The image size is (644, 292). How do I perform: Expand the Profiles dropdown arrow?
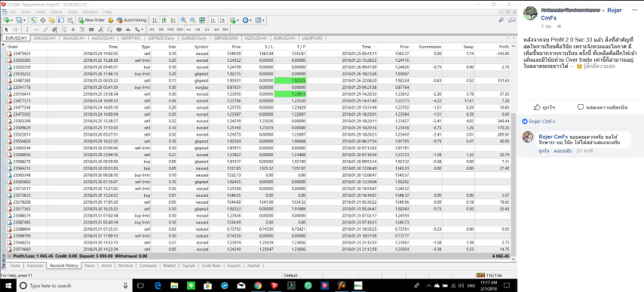[24, 20]
